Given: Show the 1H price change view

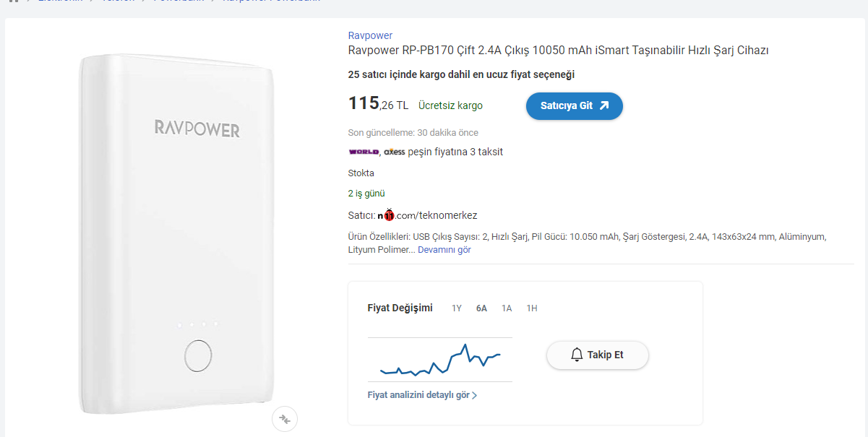Looking at the screenshot, I should [532, 308].
